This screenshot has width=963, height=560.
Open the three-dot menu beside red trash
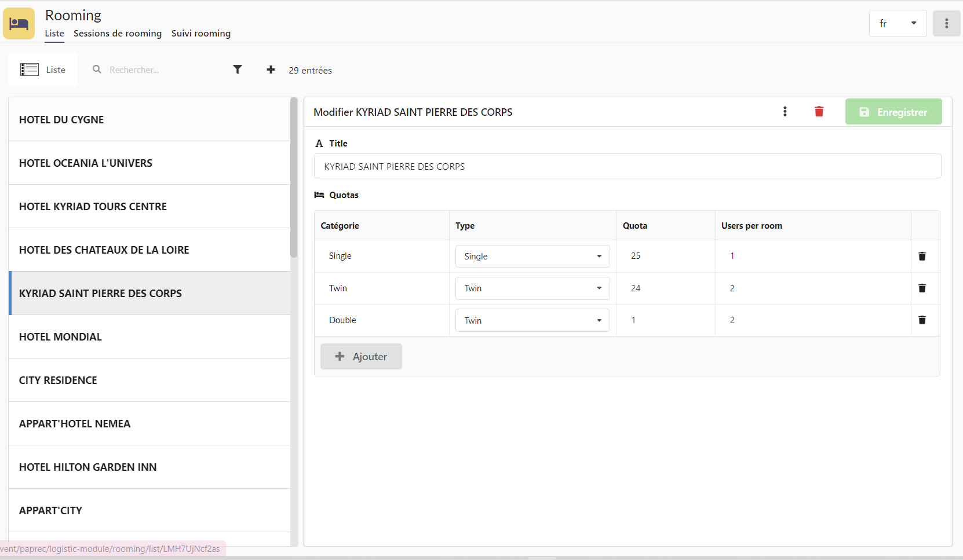(785, 112)
